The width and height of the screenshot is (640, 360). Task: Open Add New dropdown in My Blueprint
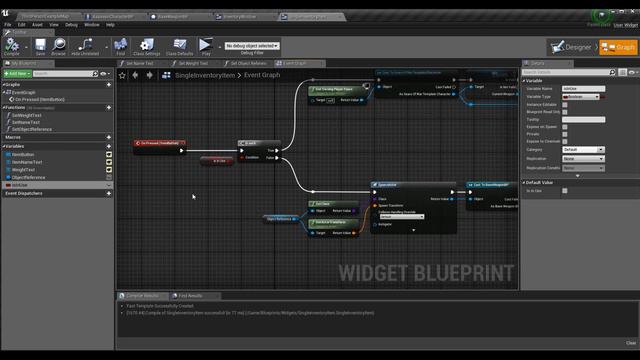[17, 73]
